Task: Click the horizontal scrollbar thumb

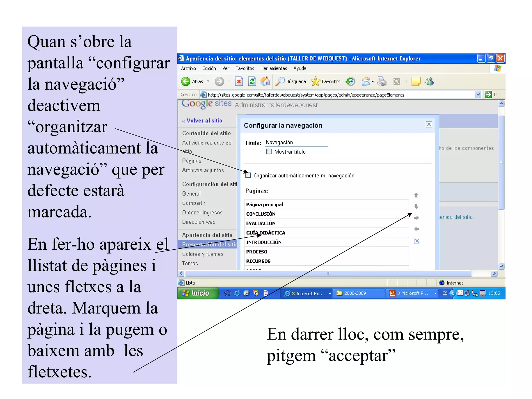Action: coord(329,273)
